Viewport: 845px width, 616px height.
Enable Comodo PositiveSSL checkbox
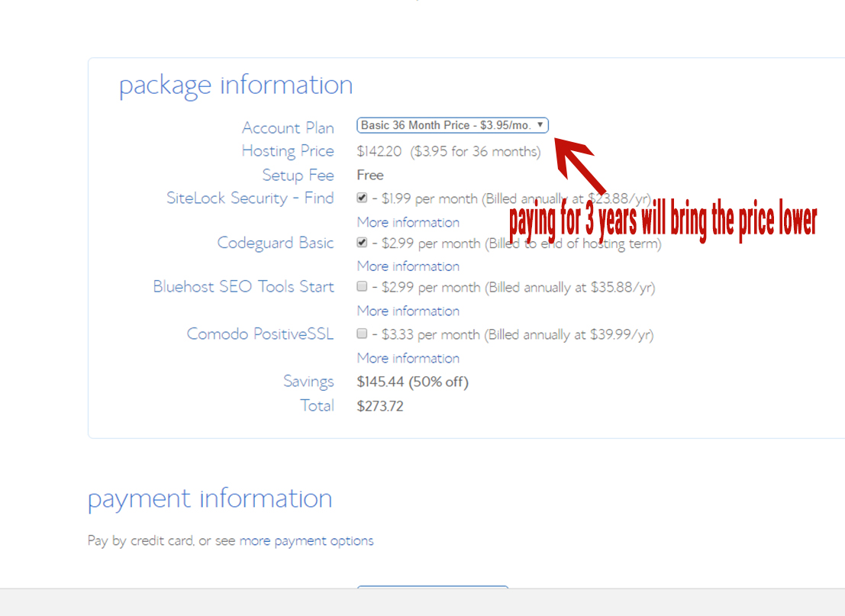click(362, 334)
